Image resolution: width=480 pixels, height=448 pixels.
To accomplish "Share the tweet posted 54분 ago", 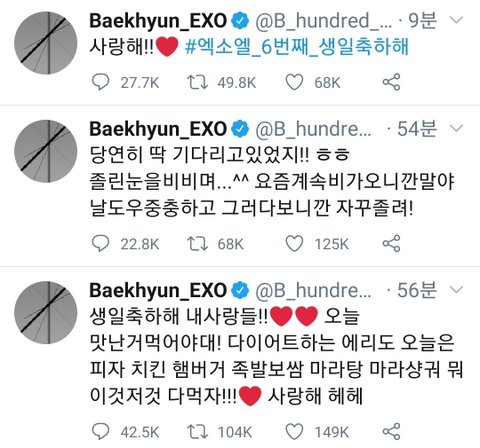I will point(391,243).
